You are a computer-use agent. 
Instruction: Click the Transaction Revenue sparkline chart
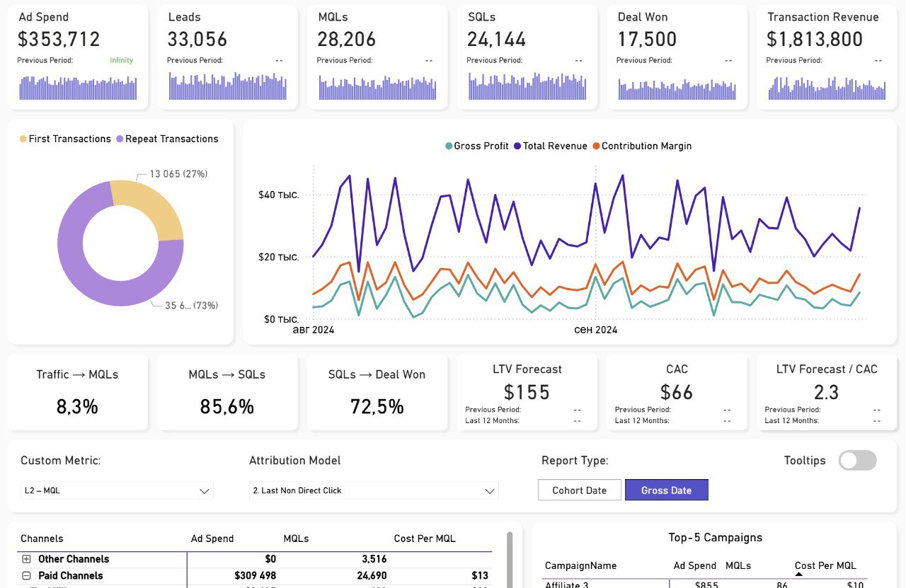coord(827,87)
